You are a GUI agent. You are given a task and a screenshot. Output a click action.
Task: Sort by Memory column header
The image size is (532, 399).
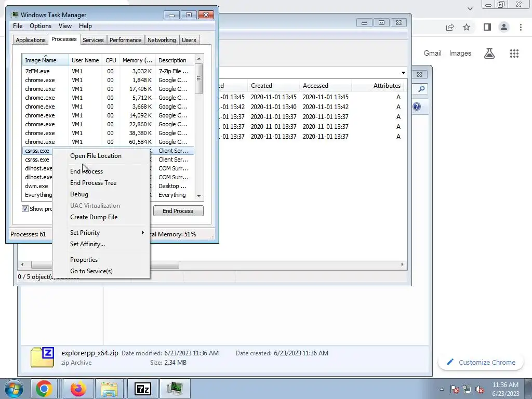[x=137, y=60]
